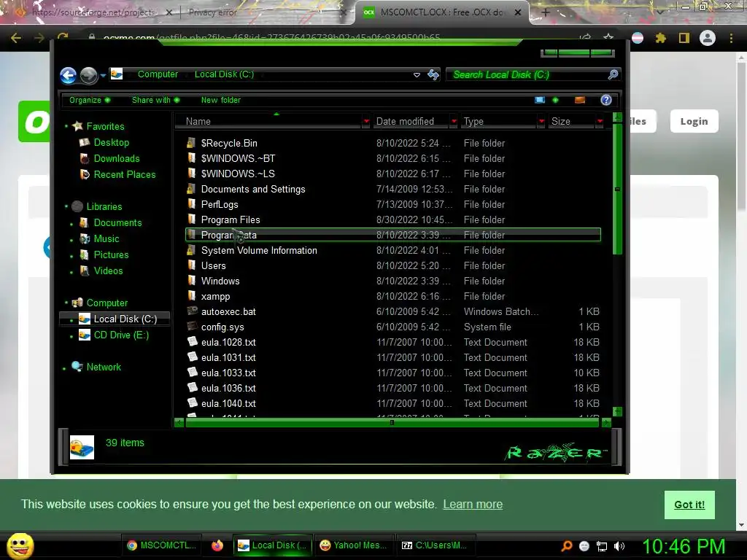Collapse the Computer tree group
This screenshot has width=747, height=560.
[66, 303]
